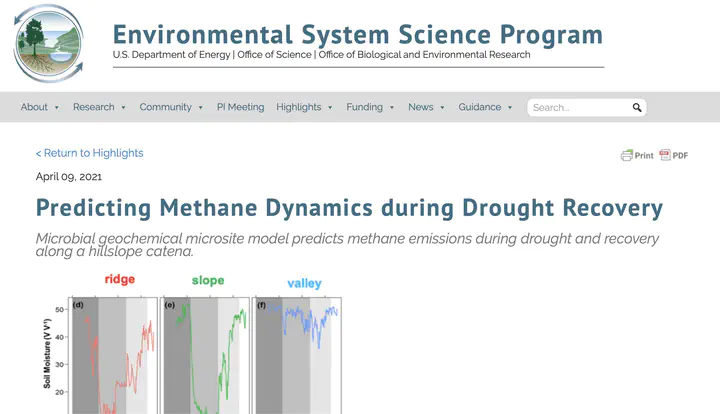Click the article title Predicting Methane Dynamics

click(x=349, y=208)
